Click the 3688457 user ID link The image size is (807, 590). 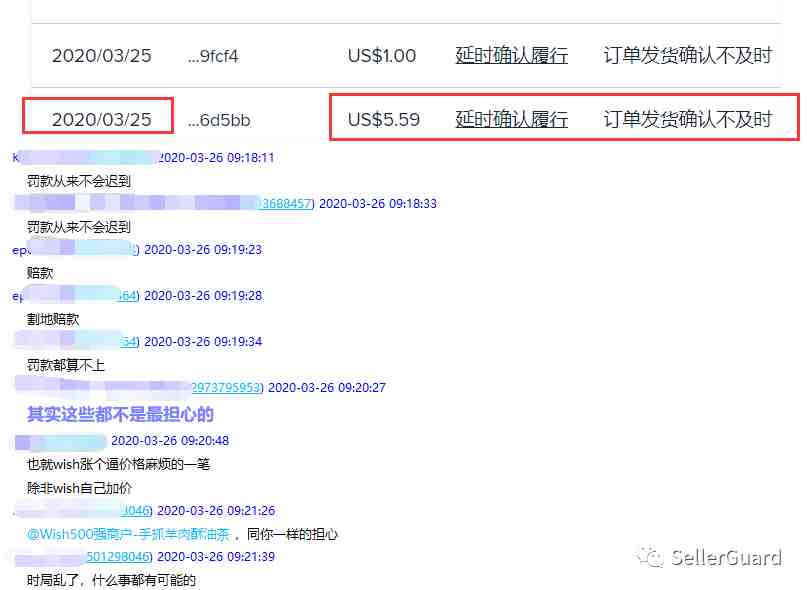[x=287, y=203]
